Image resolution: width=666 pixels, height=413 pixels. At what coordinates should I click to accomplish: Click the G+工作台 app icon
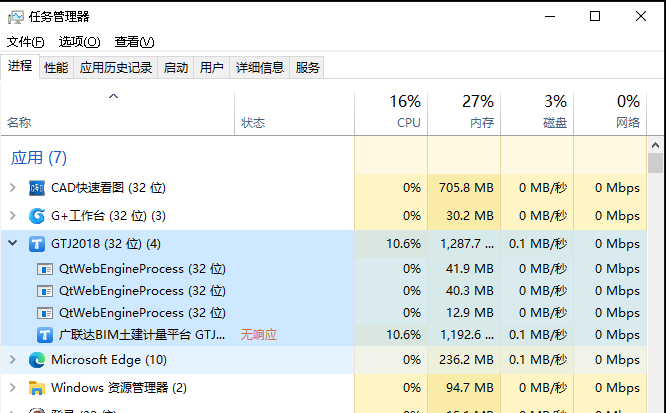coord(37,216)
